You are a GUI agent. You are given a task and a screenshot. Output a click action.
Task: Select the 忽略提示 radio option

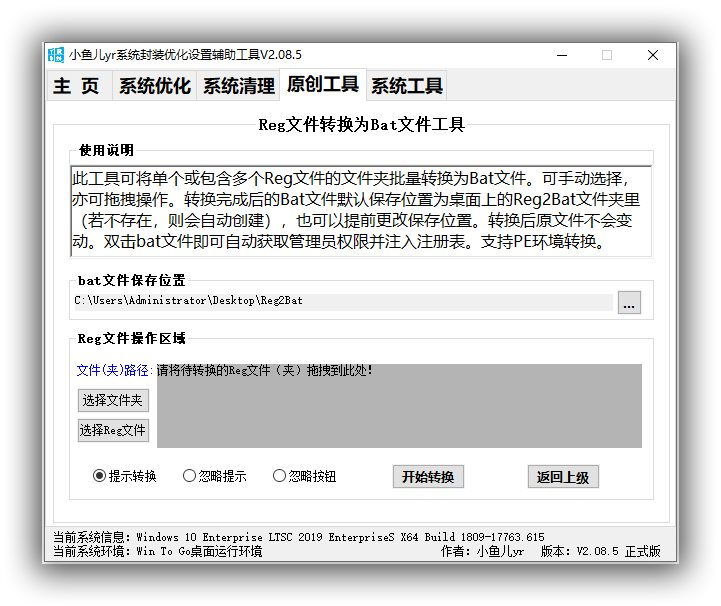pyautogui.click(x=214, y=476)
